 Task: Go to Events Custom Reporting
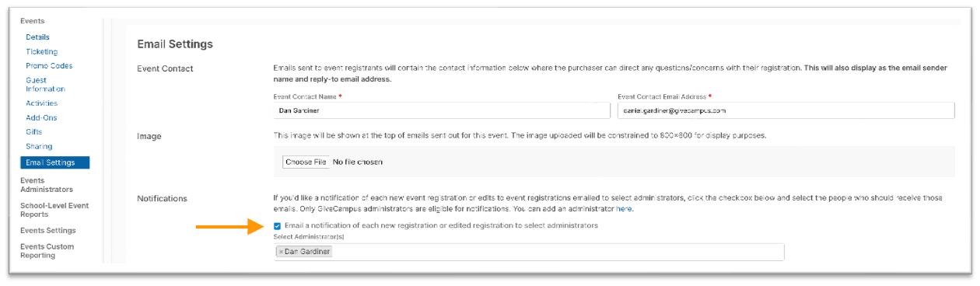click(x=47, y=251)
